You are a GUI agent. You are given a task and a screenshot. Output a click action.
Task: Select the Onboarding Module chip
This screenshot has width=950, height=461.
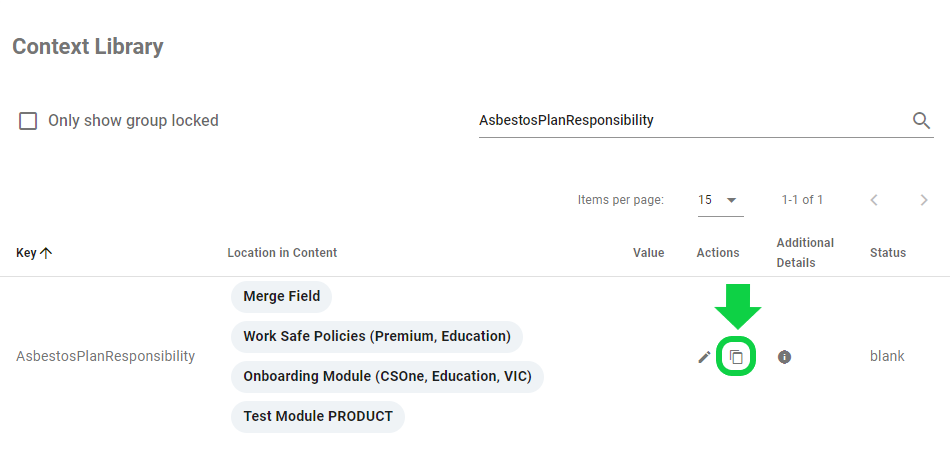point(387,376)
